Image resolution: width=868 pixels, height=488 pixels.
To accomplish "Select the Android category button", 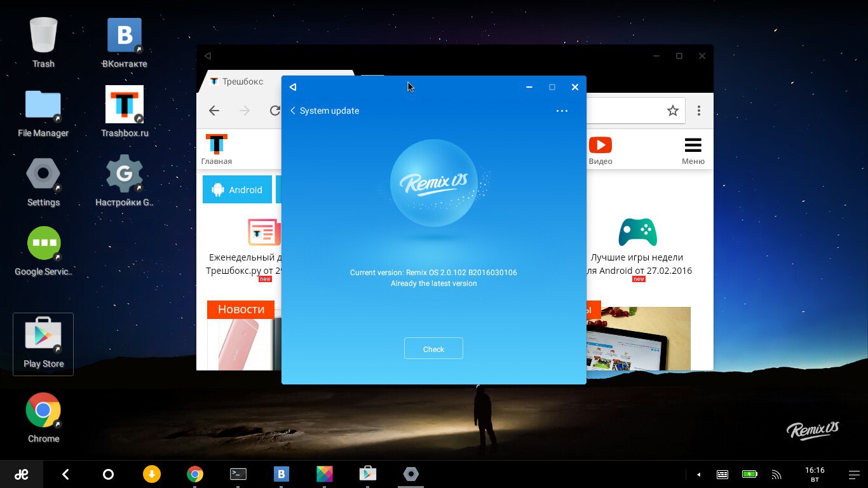I will tap(237, 189).
